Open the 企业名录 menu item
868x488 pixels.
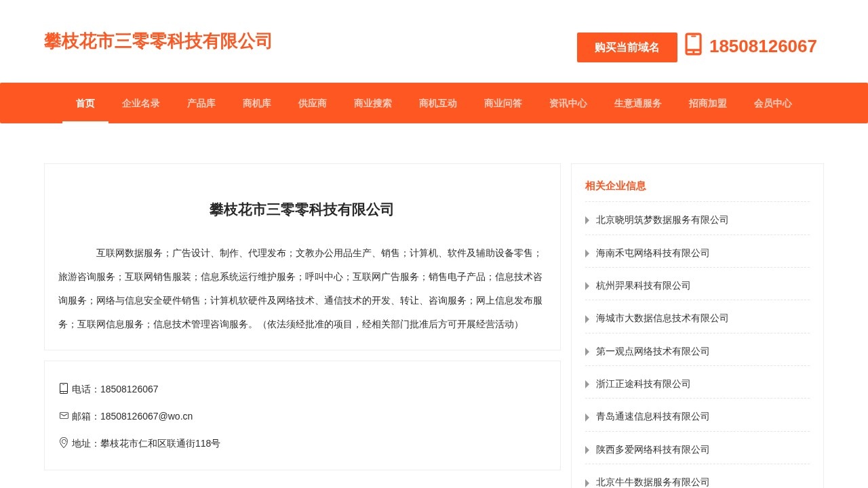click(x=140, y=103)
